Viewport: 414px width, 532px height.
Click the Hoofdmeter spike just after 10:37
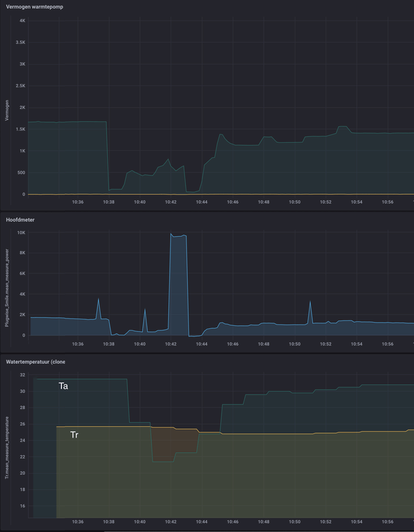(x=99, y=299)
